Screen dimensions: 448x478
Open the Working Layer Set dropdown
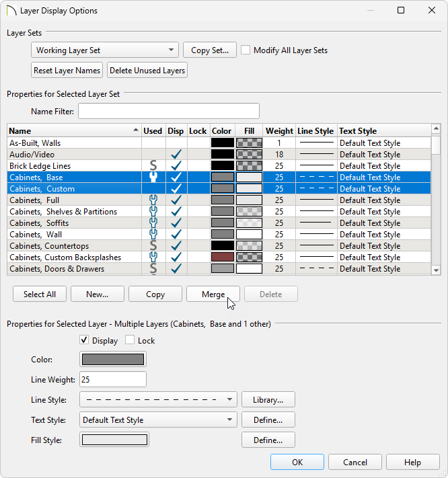[x=105, y=50]
